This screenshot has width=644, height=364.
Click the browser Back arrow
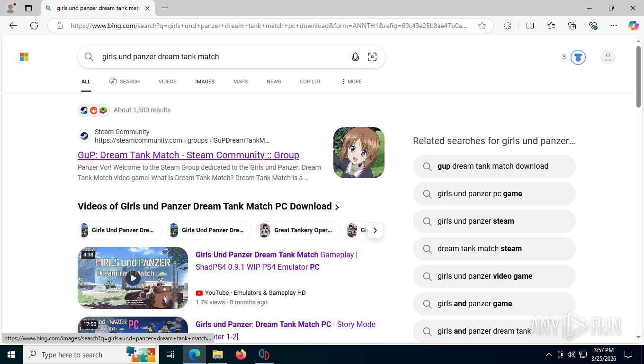pos(13,26)
